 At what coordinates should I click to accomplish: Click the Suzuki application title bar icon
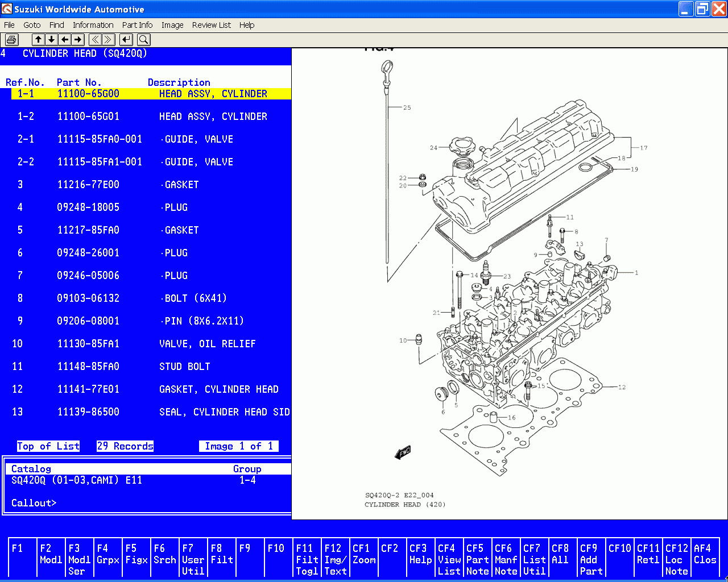(7, 9)
